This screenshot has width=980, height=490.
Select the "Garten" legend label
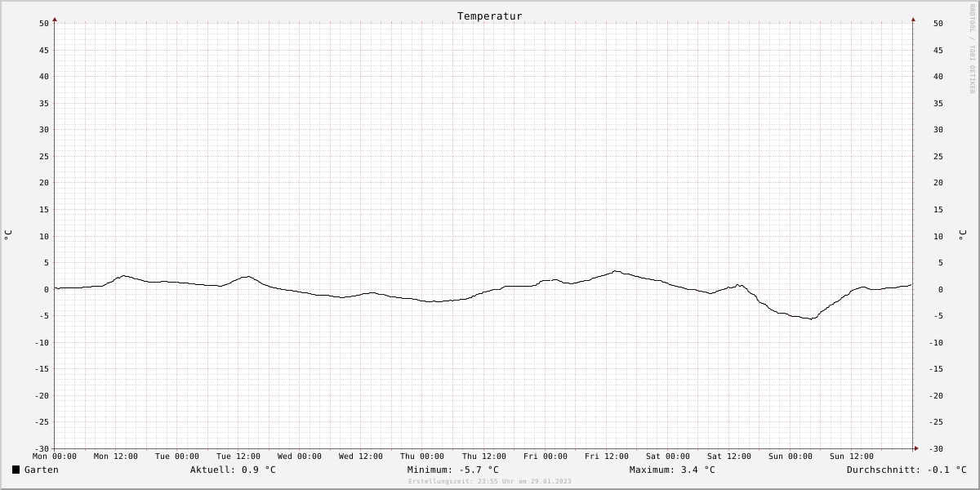coord(41,470)
